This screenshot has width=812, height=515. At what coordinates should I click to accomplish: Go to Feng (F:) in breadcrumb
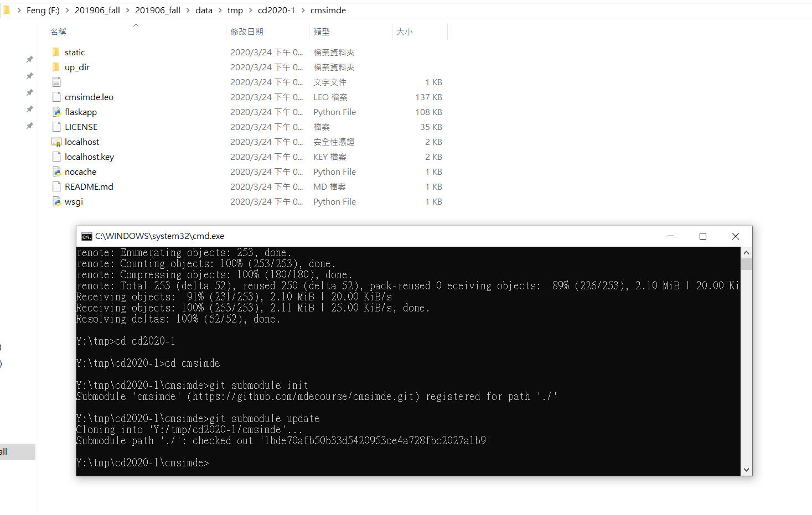pos(43,11)
